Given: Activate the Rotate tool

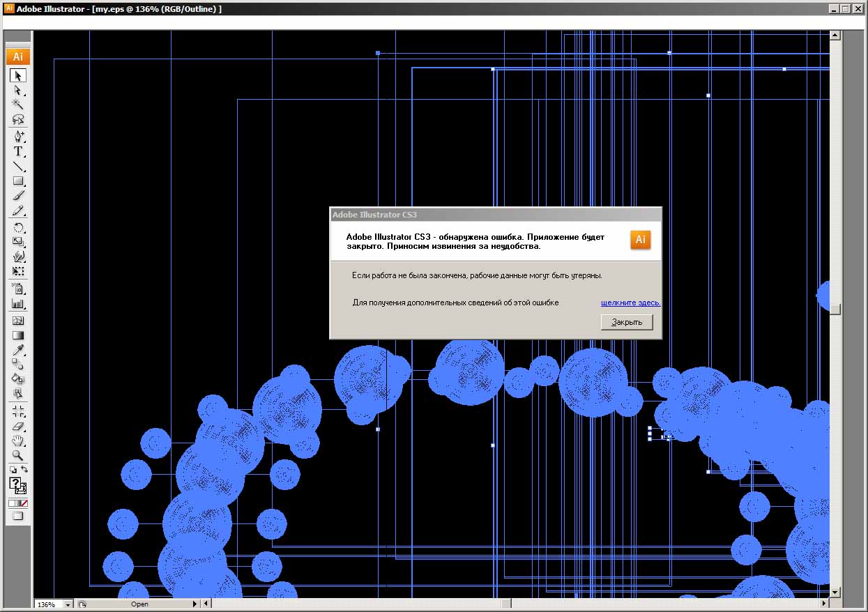Looking at the screenshot, I should click(x=18, y=228).
